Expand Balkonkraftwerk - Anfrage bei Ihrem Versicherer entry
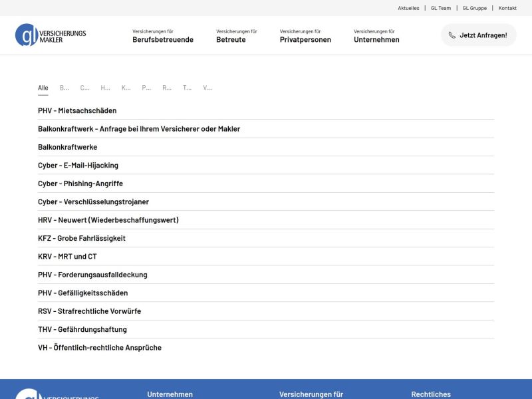 pos(266,129)
